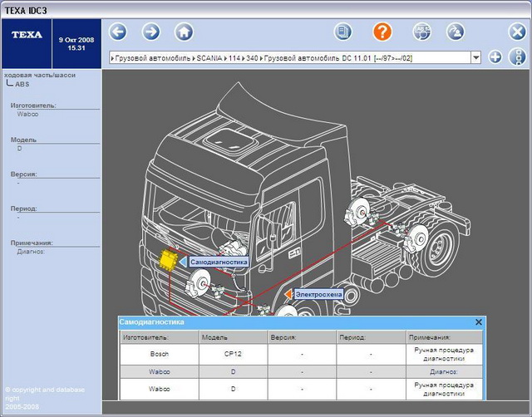
Task: Click the Самодиагностика label on diagram
Action: 219,262
